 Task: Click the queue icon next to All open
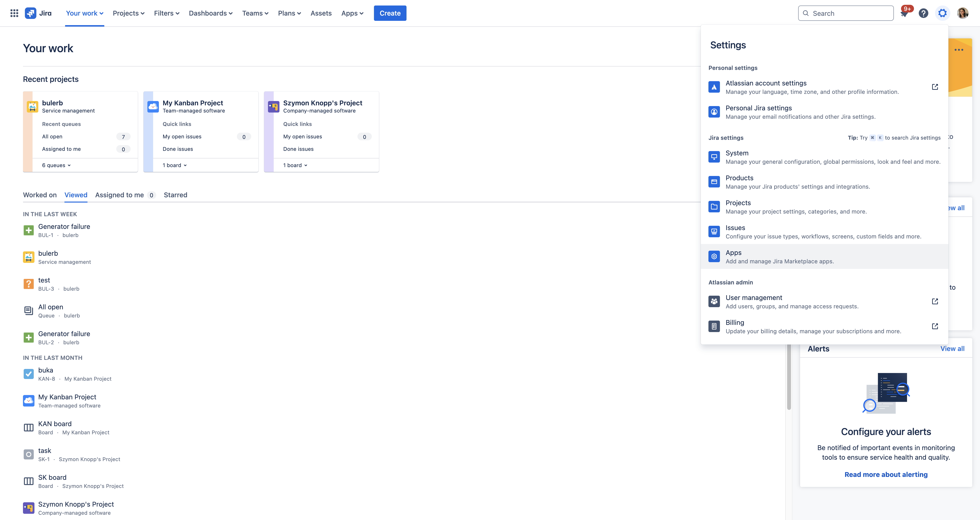(x=28, y=311)
